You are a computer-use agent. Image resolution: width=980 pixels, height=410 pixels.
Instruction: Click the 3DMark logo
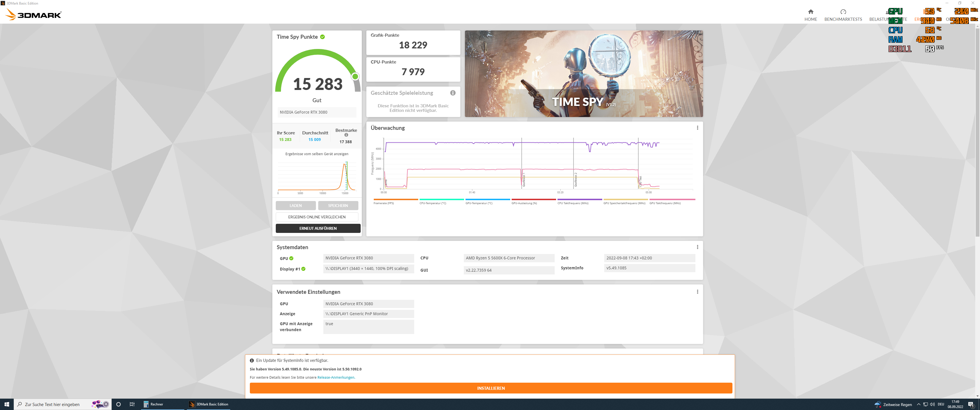point(34,15)
